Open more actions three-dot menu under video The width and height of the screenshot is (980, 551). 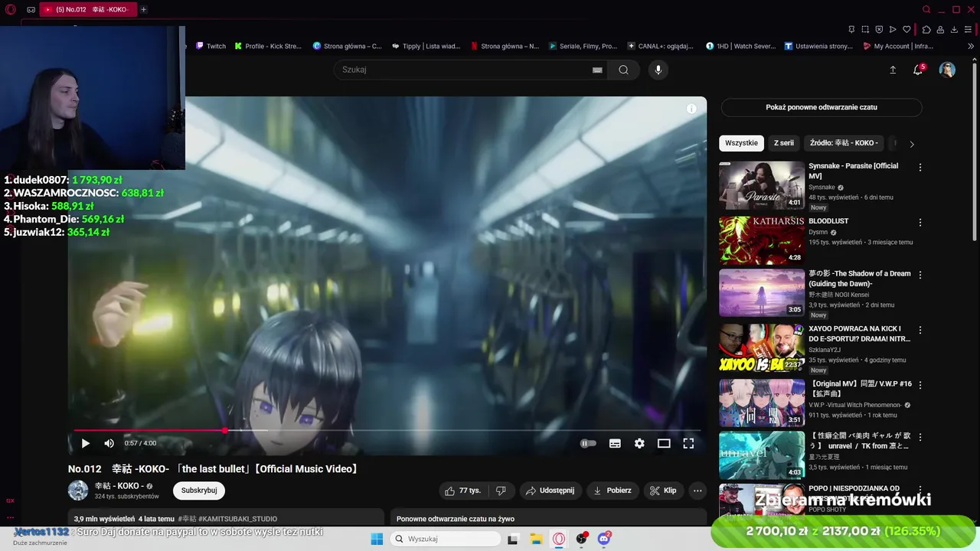(697, 491)
